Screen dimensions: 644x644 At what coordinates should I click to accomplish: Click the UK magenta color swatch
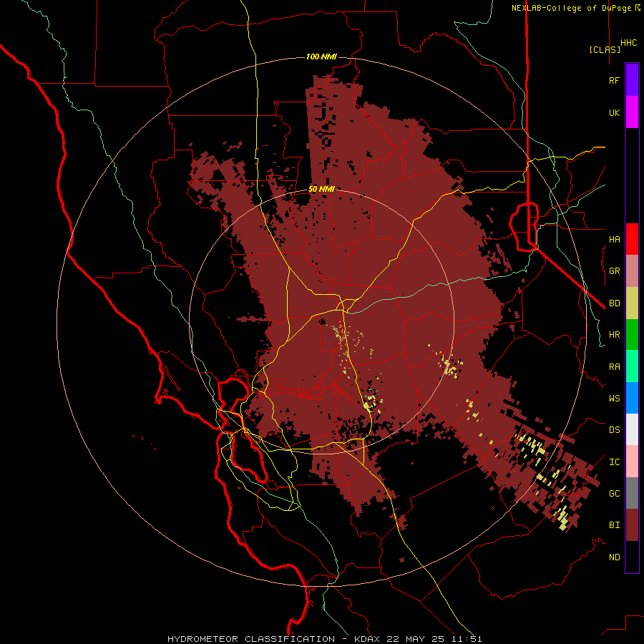(632, 112)
